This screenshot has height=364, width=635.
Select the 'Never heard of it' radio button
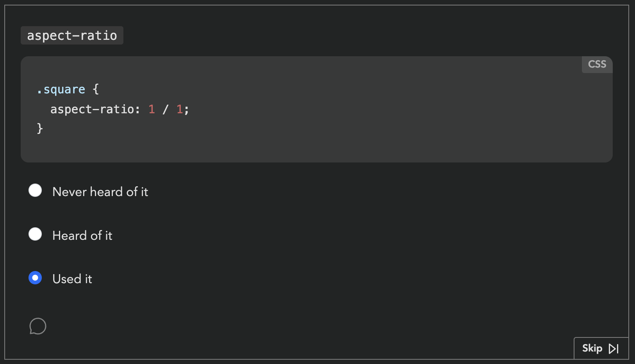[35, 190]
